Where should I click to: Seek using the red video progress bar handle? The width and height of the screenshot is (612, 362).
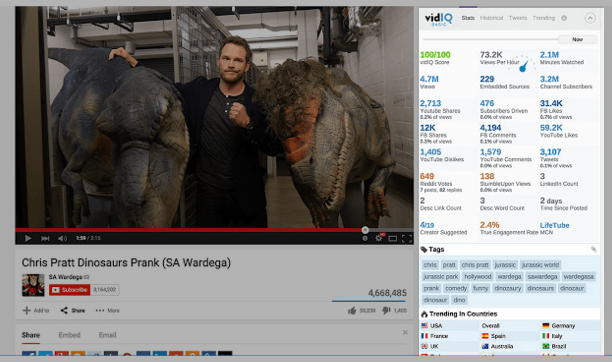(x=365, y=230)
